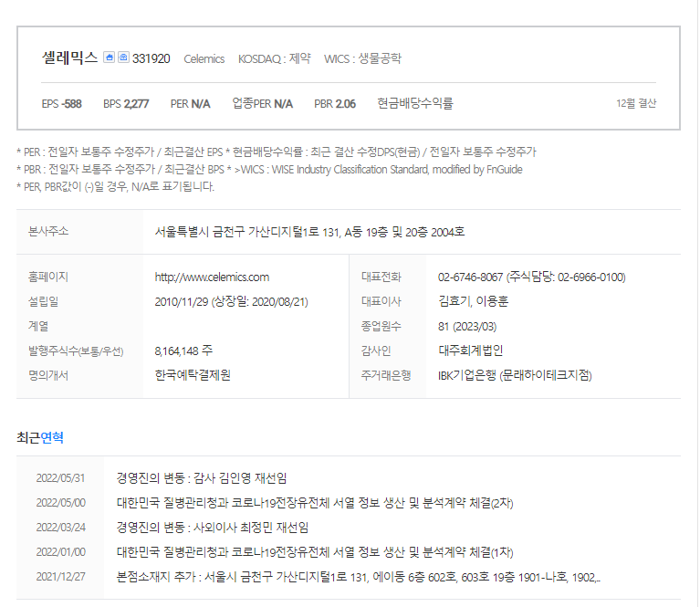
Task: Click the 주거래은행 label
Action: (x=386, y=375)
